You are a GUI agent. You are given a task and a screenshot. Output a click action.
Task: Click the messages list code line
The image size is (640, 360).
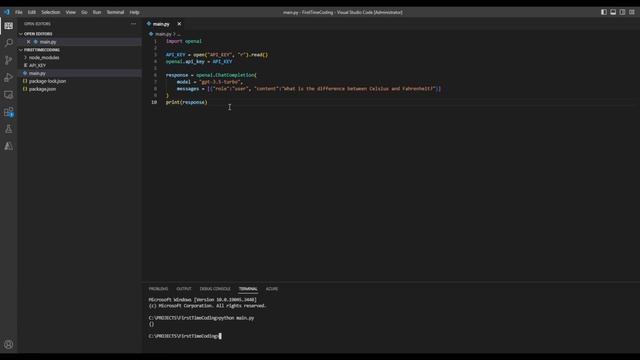coord(309,89)
